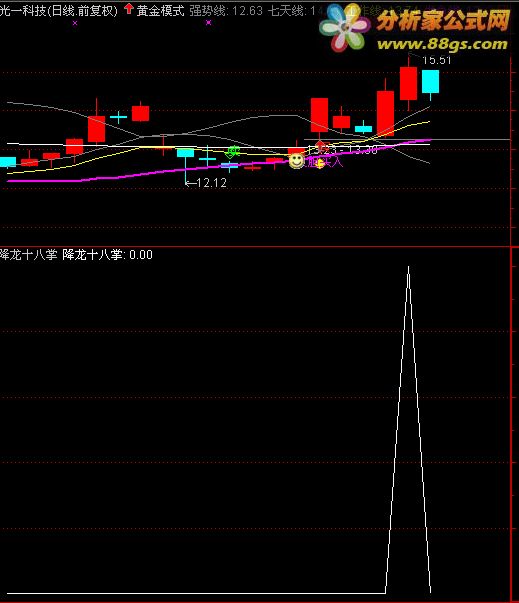Click the 强势线: 12.63 value

[226, 10]
